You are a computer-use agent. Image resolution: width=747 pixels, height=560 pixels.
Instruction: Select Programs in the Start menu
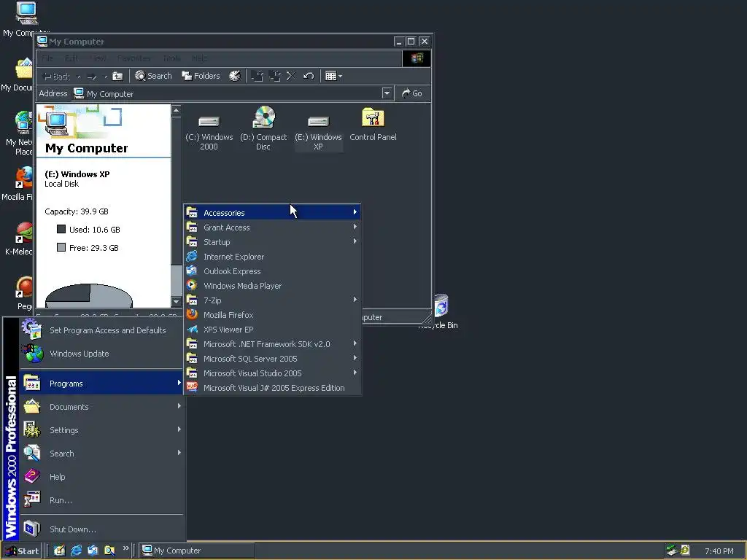coord(101,384)
